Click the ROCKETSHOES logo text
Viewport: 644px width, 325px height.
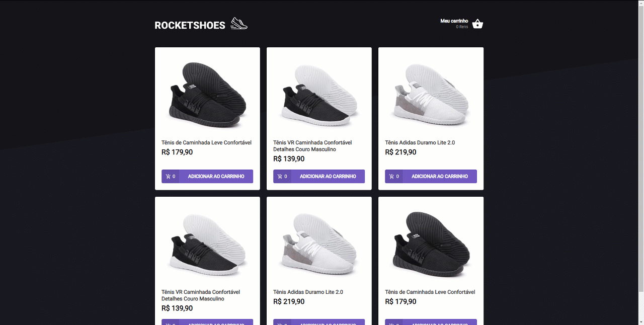190,25
